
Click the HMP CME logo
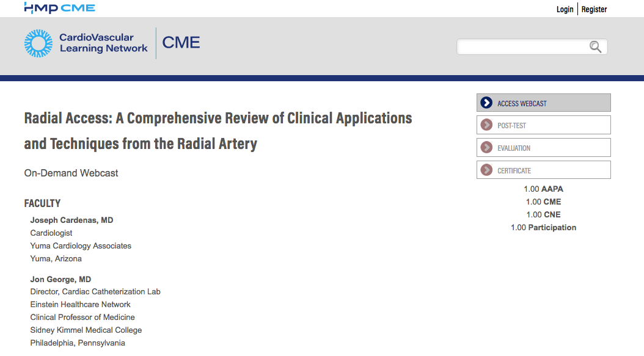click(59, 8)
